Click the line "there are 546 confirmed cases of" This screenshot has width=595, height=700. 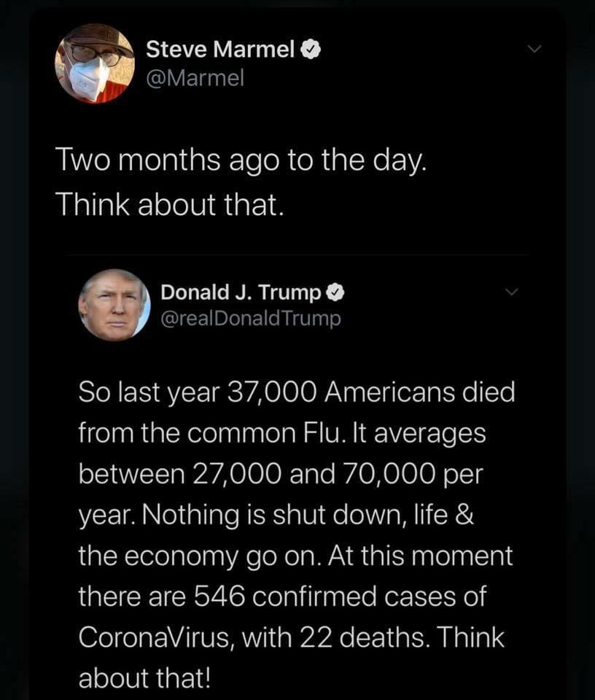point(282,597)
